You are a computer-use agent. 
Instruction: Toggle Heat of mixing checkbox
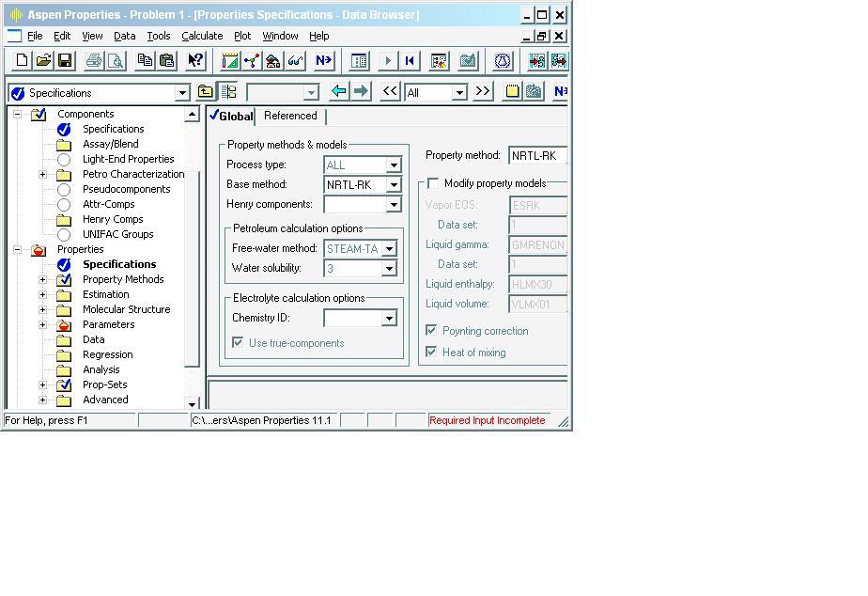pos(431,352)
